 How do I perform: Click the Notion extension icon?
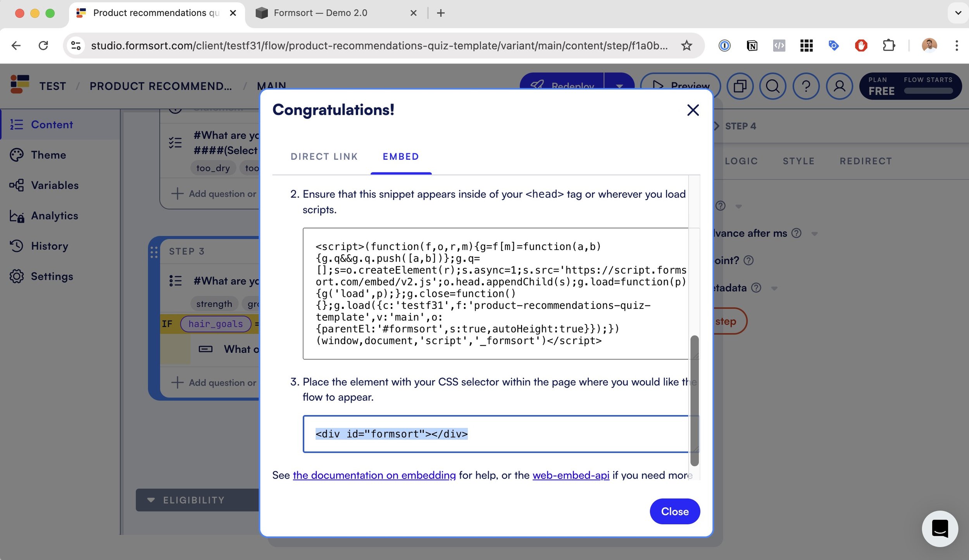752,45
